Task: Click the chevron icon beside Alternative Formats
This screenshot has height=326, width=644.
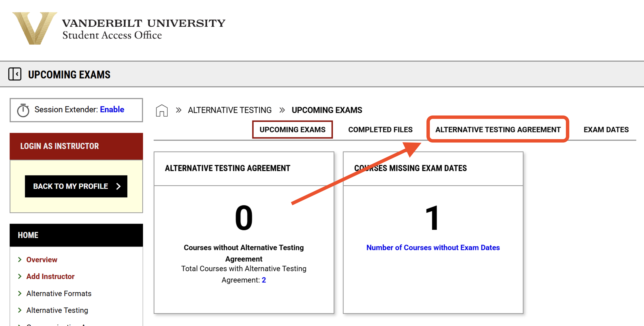Action: 20,293
